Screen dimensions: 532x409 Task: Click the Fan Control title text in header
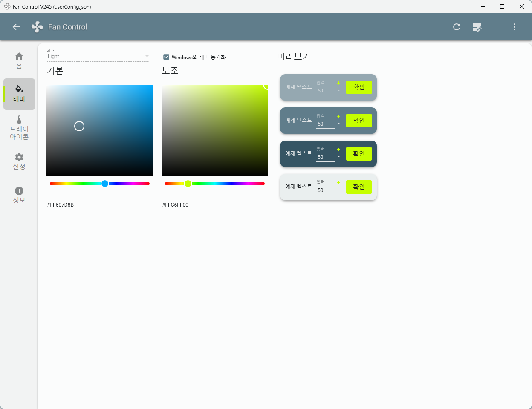tap(68, 27)
